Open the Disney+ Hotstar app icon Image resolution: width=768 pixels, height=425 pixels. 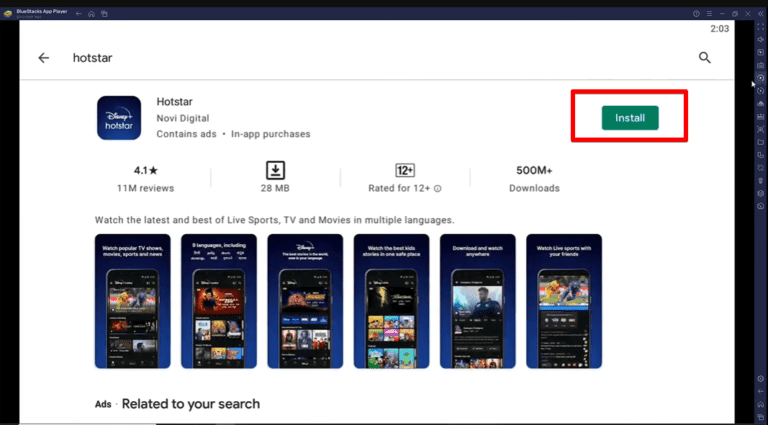pyautogui.click(x=119, y=118)
